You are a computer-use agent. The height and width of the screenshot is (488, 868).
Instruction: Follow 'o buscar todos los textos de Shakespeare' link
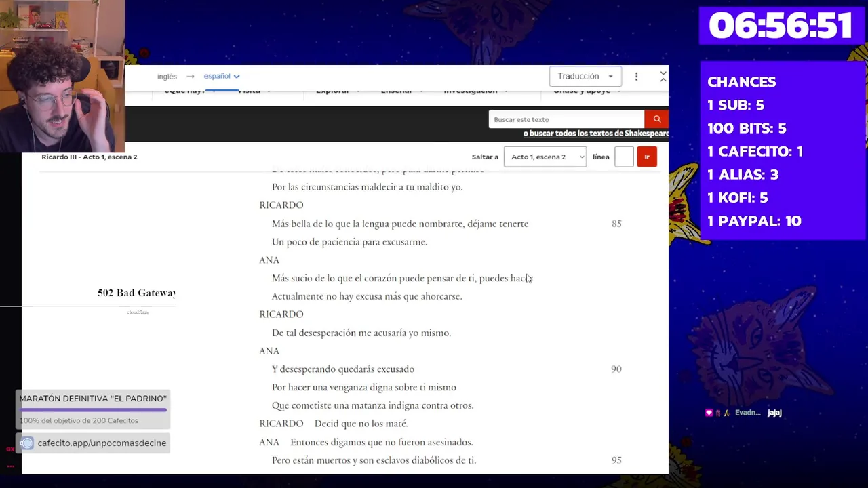596,134
